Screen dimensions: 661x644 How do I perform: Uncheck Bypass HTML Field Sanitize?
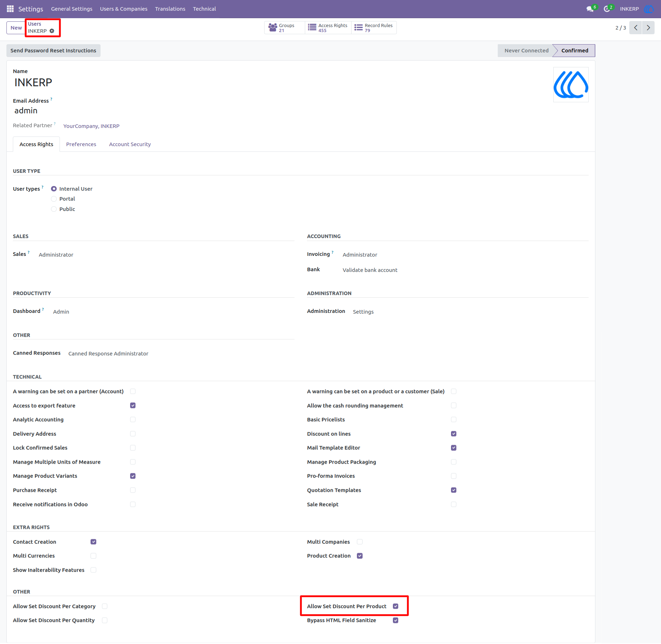coord(396,620)
